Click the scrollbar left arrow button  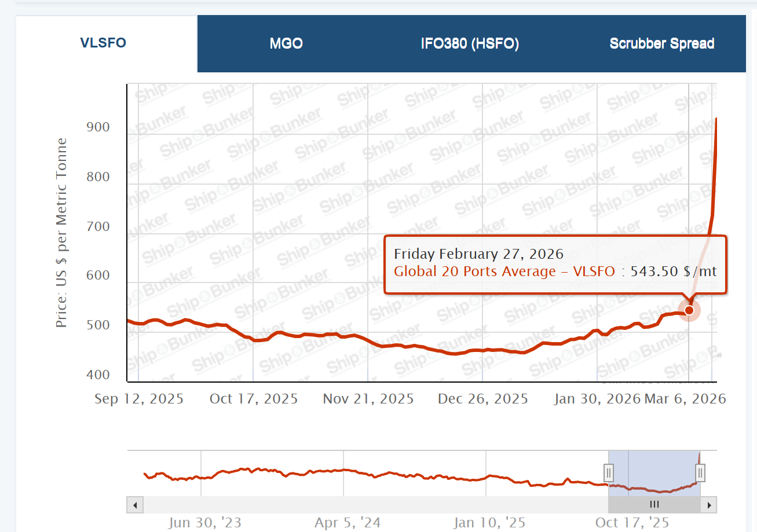click(x=134, y=505)
